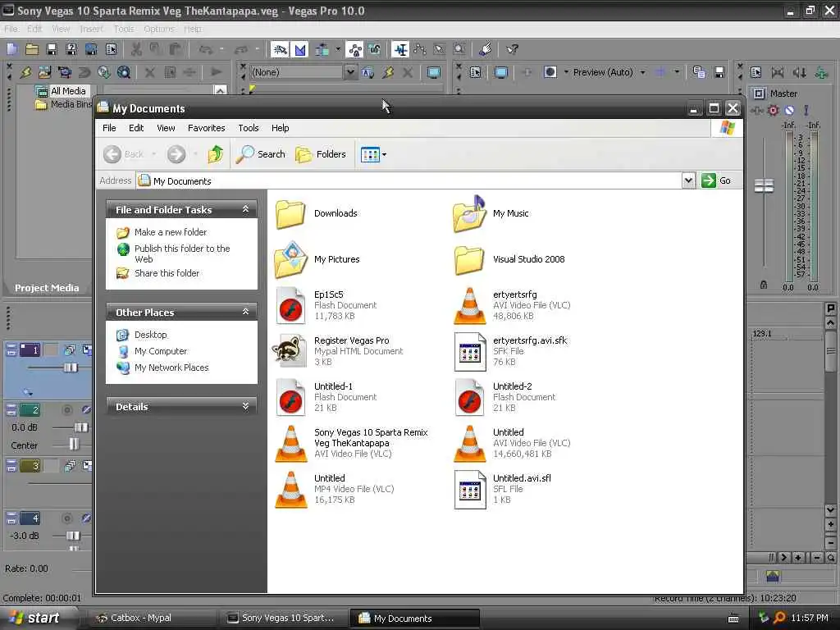Click the track 2 volume slider
Image resolution: width=840 pixels, height=630 pixels.
(x=81, y=427)
